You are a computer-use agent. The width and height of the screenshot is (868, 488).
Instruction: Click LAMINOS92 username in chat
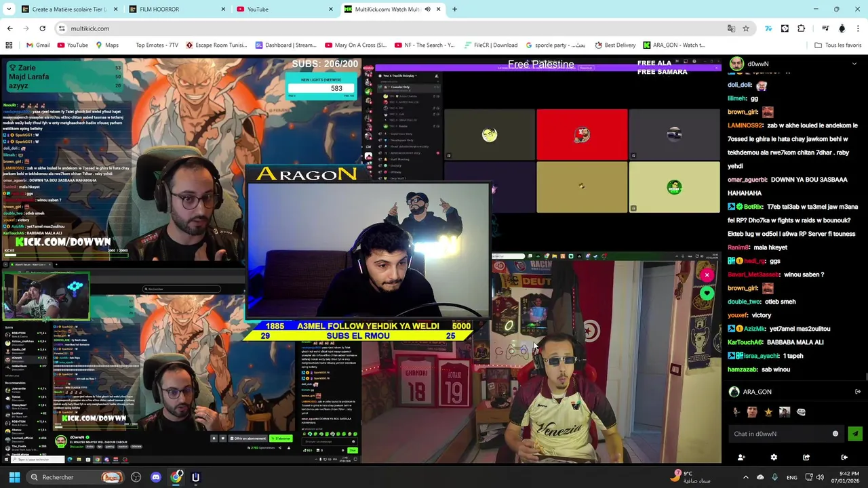[x=745, y=125]
